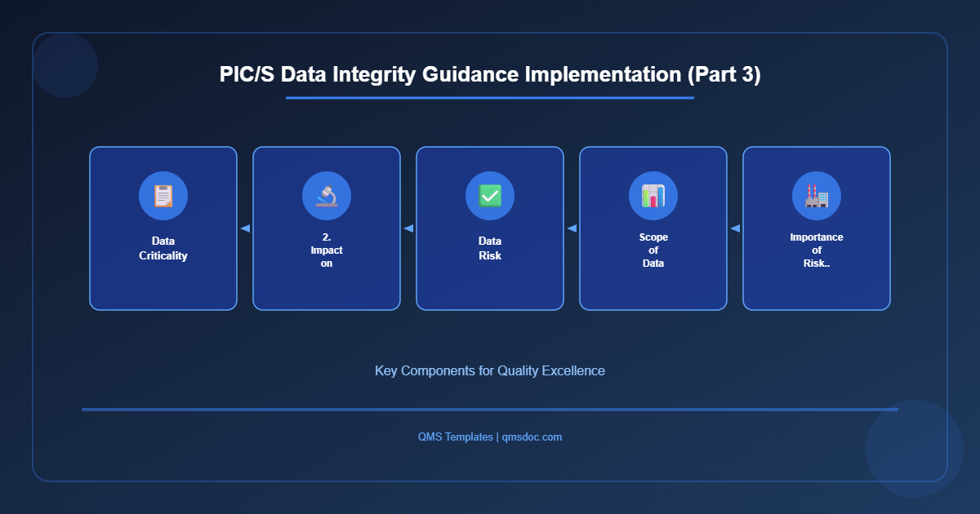Select the factory icon on the Importance of Risk card
Viewport: 980px width, 514px height.
click(816, 195)
